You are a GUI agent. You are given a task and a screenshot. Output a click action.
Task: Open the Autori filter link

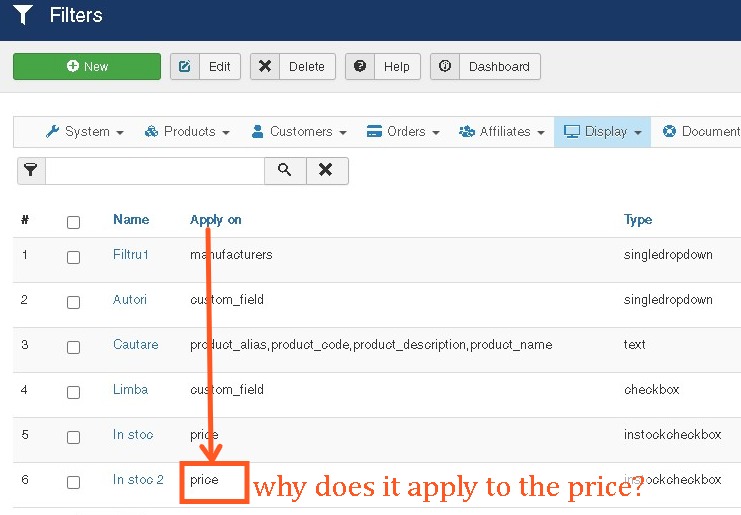pos(129,300)
